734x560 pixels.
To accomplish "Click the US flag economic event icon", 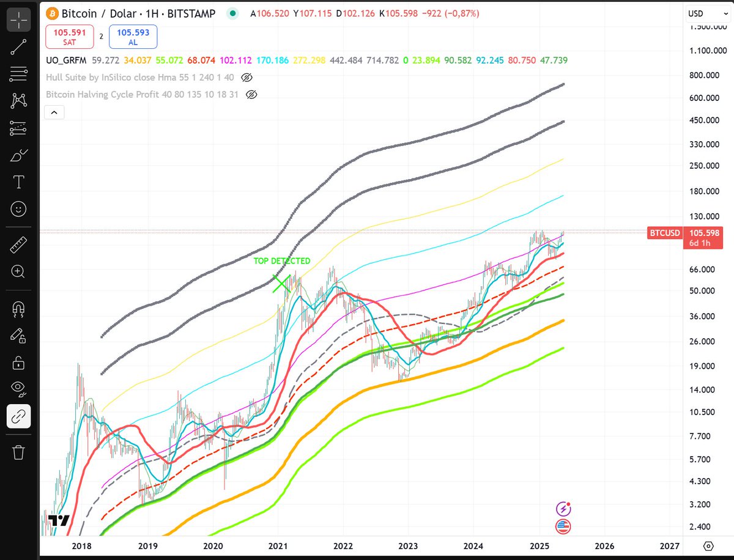I will pos(563,526).
